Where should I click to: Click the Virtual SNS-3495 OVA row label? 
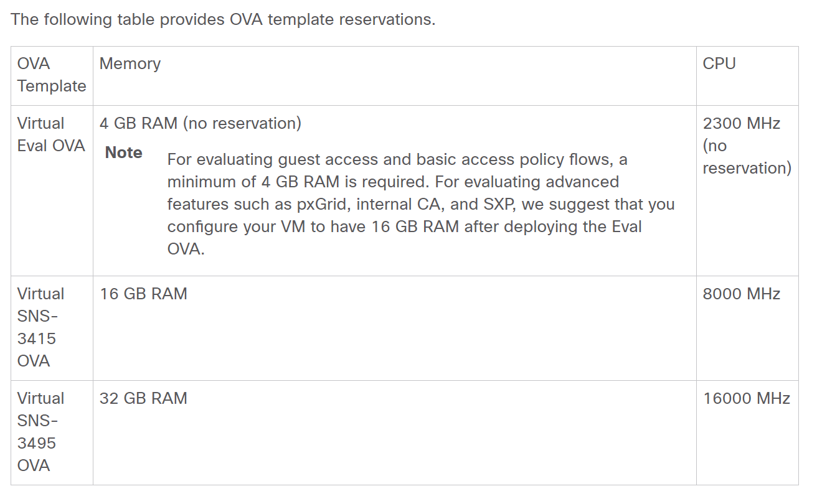(40, 432)
